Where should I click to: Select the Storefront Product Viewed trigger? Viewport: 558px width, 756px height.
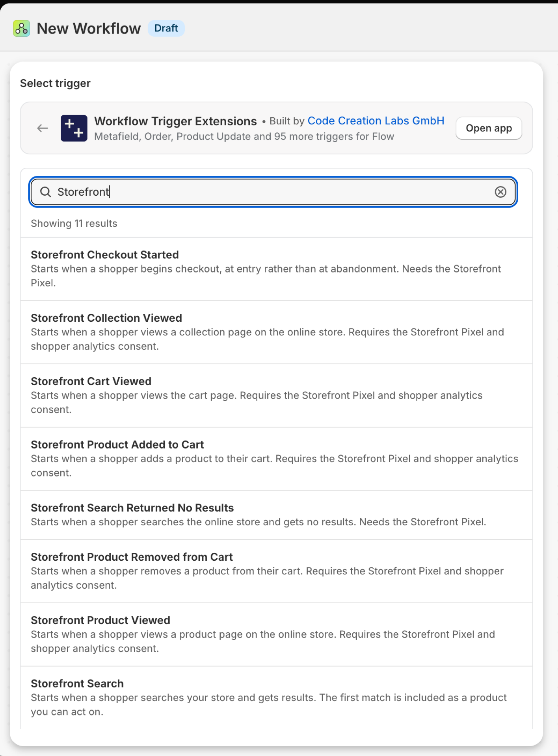click(x=277, y=635)
